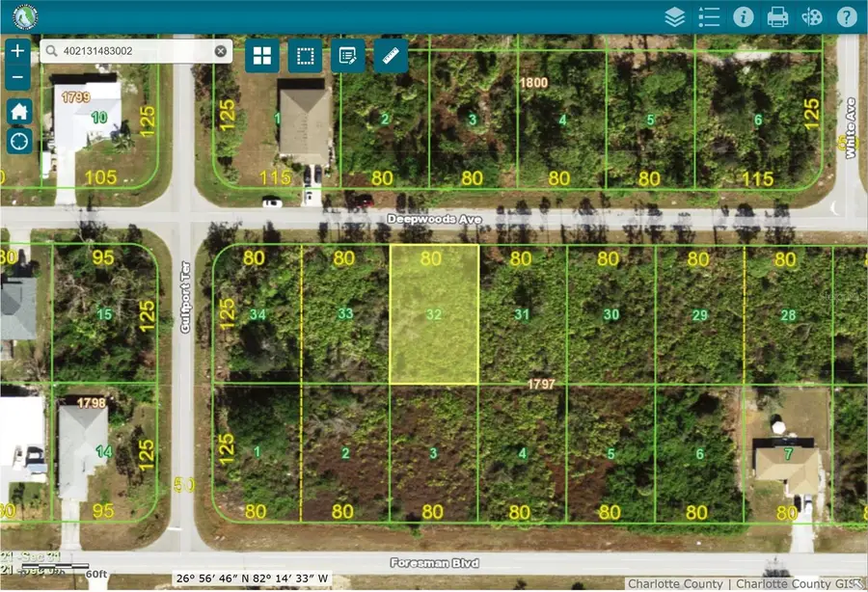This screenshot has width=868, height=592.
Task: Open the drawing palette tools icon
Action: point(813,16)
